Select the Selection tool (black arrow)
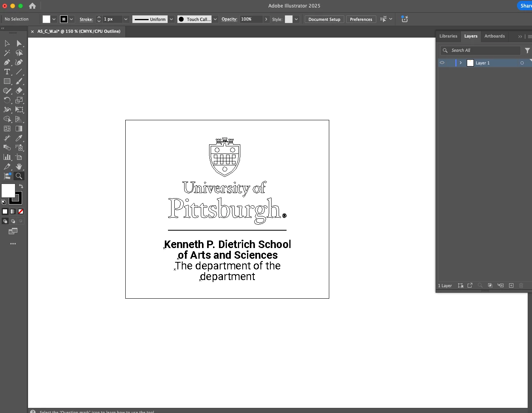Screen dimensions: 532x413 click(x=7, y=43)
